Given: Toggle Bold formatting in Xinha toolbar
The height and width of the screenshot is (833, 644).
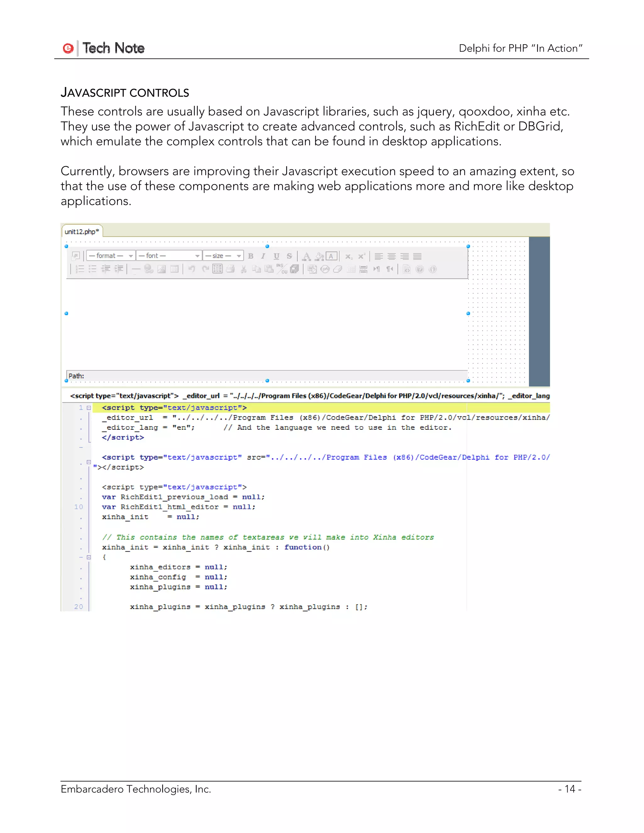Looking at the screenshot, I should pos(251,256).
